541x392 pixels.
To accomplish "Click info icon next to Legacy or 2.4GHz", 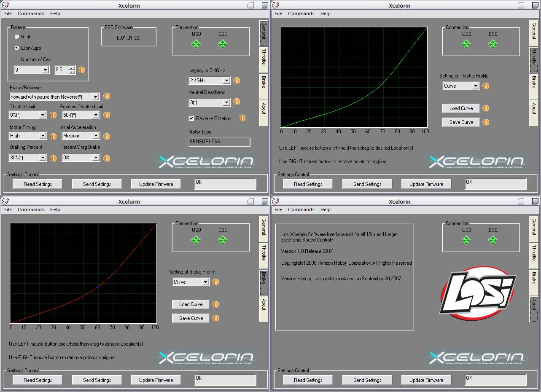I will (x=237, y=80).
